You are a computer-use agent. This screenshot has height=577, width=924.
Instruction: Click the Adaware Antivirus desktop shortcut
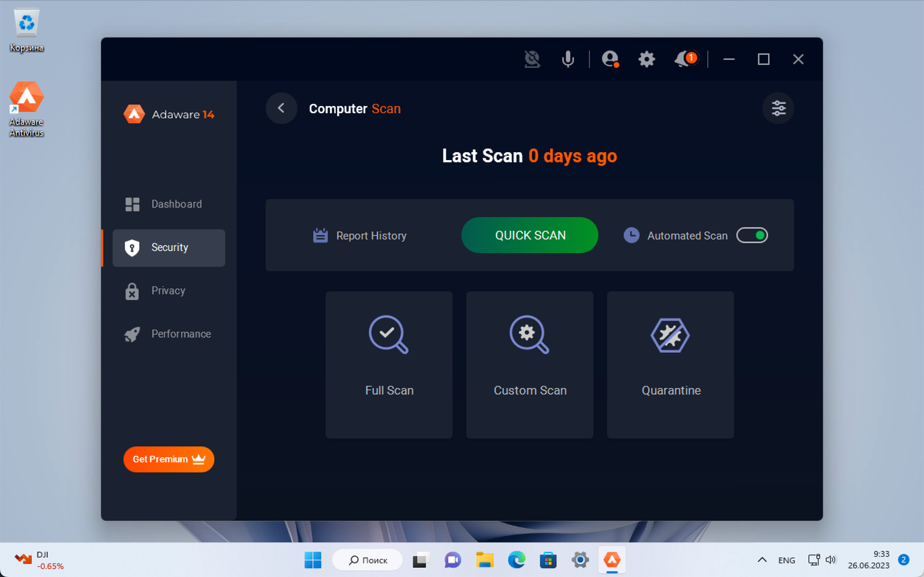[26, 109]
